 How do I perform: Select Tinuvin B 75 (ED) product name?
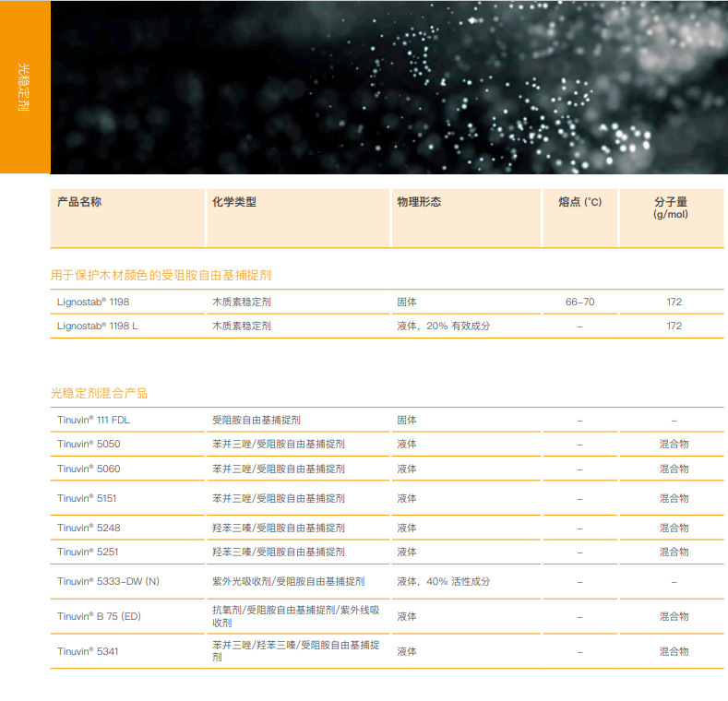click(99, 616)
